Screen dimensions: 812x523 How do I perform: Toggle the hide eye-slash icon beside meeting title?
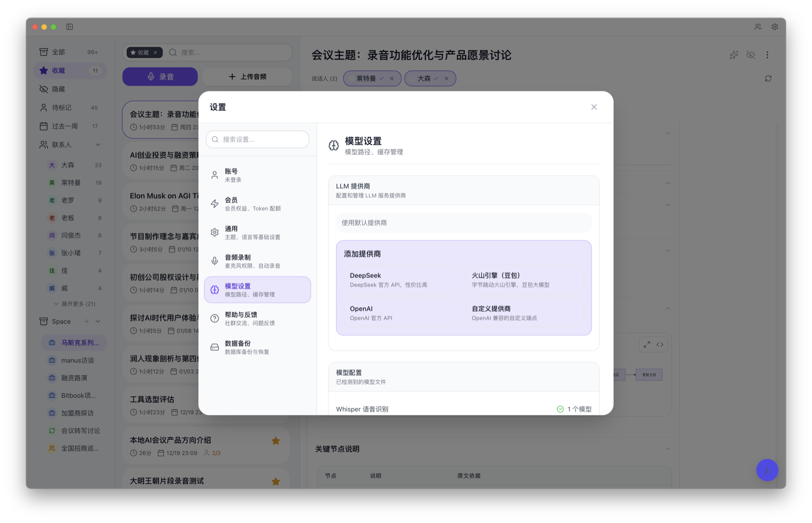751,55
